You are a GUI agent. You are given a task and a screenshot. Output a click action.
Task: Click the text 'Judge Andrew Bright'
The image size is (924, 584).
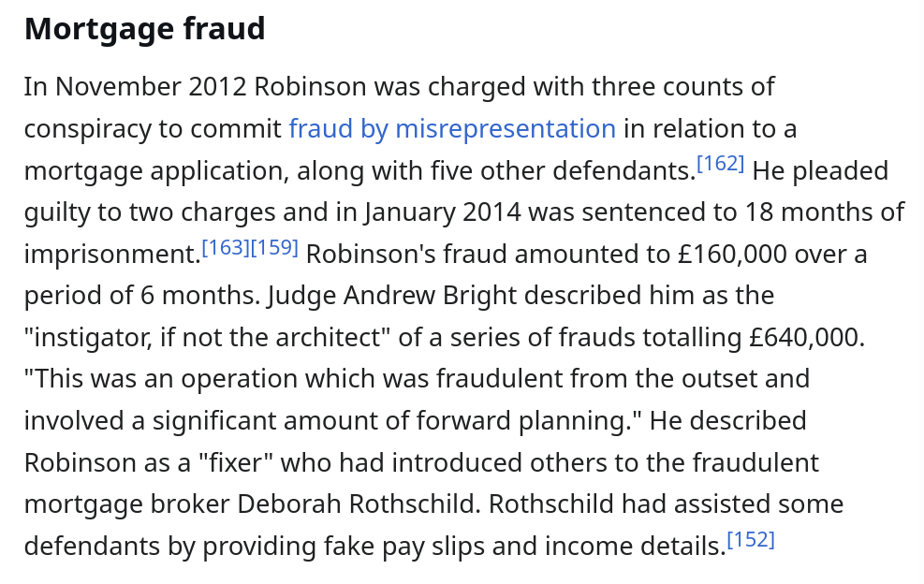click(392, 296)
